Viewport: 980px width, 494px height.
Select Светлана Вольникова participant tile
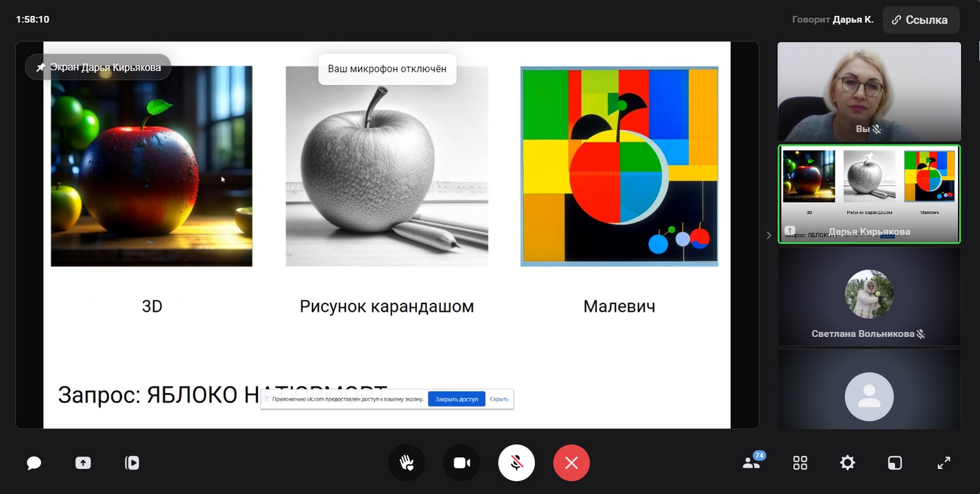[x=869, y=297]
